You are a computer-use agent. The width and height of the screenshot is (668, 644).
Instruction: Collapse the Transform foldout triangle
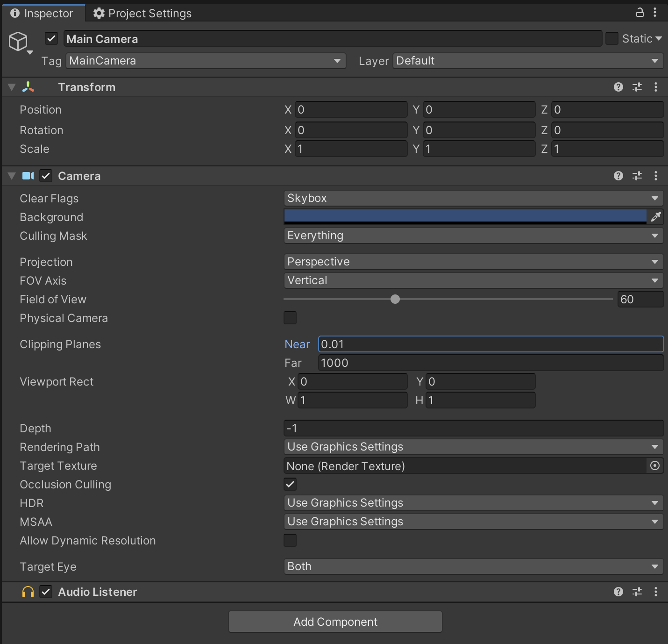point(11,87)
